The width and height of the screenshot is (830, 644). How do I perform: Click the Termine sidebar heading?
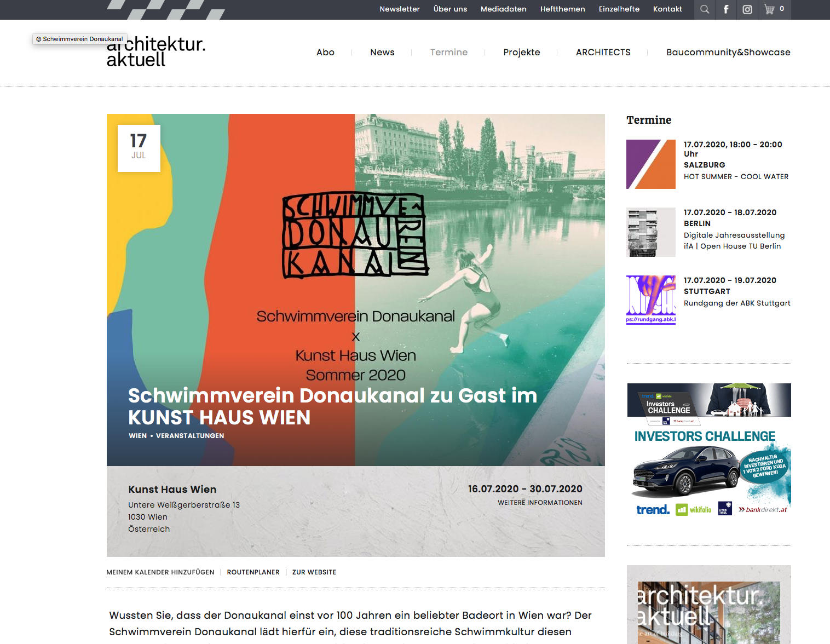[649, 120]
